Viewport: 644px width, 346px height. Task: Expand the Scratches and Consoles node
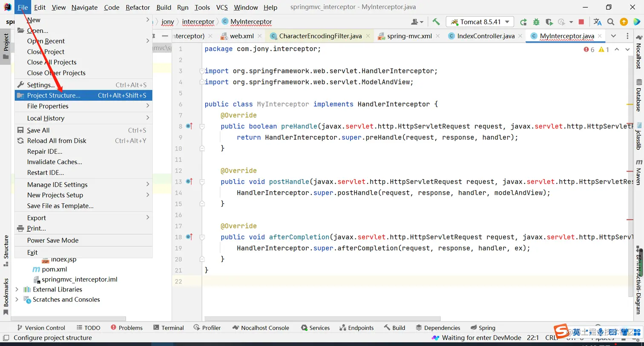17,300
